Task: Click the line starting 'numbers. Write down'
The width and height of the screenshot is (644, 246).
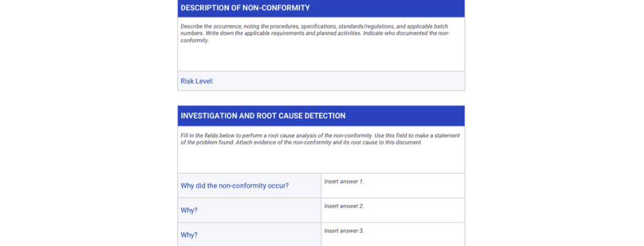Action: coord(314,33)
